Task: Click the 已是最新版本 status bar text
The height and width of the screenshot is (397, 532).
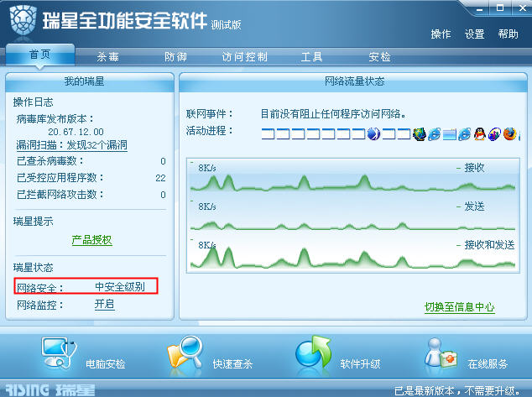Action: point(457,390)
